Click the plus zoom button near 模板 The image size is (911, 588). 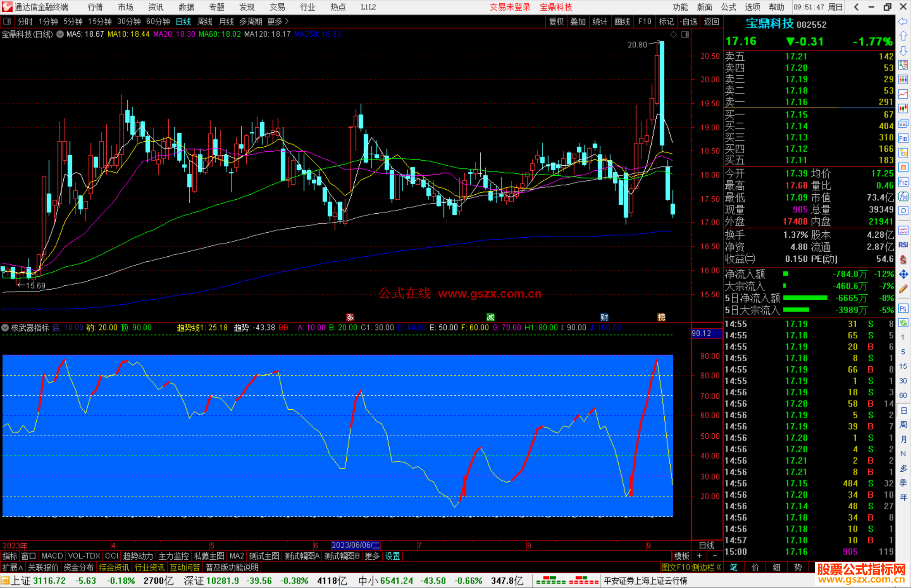pyautogui.click(x=700, y=556)
